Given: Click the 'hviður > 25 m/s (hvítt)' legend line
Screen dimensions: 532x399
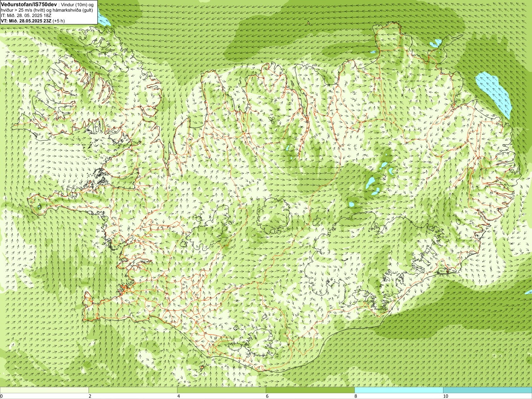Looking at the screenshot, I should point(47,10).
